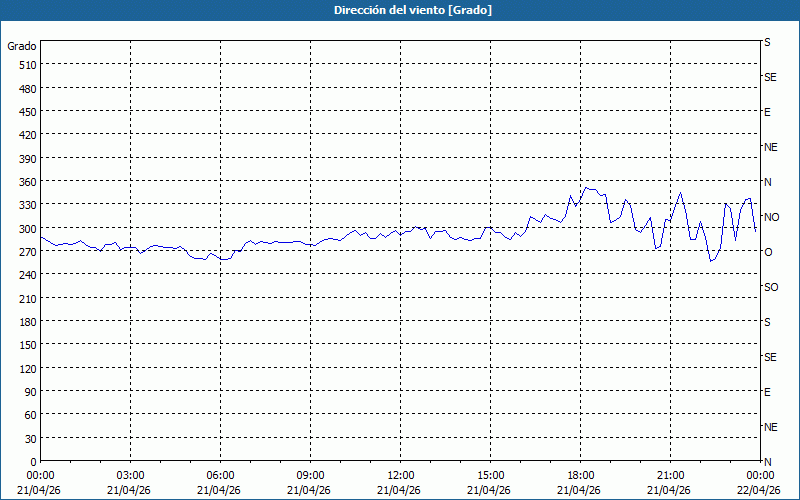Select the 21:00 time label
Viewport: 800px width, 500px height.
click(671, 475)
